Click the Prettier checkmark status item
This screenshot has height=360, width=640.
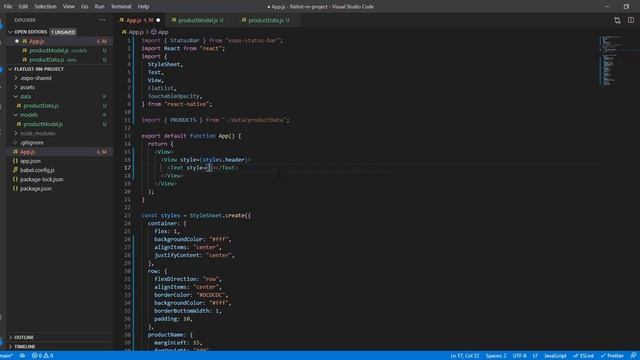tap(612, 356)
